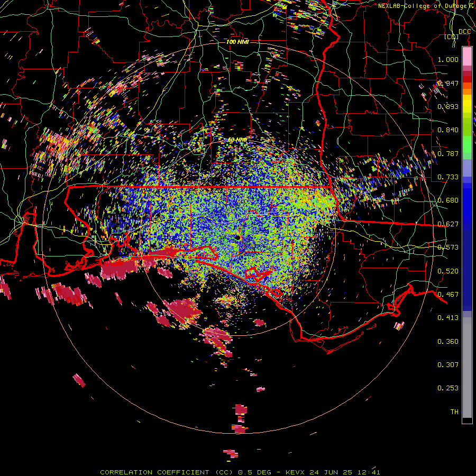Click the 0.787 legend value

(x=448, y=153)
